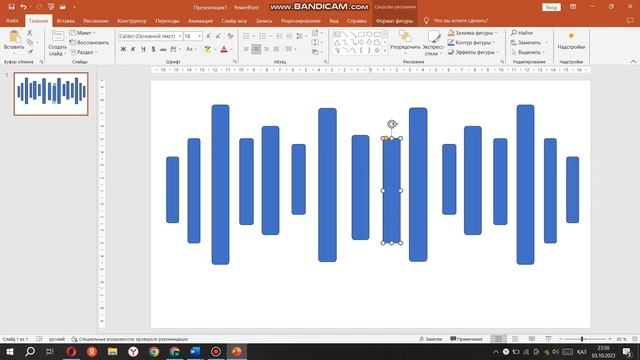Expand the shapes gallery with the More arrow
The height and width of the screenshot is (360, 640).
click(x=384, y=51)
